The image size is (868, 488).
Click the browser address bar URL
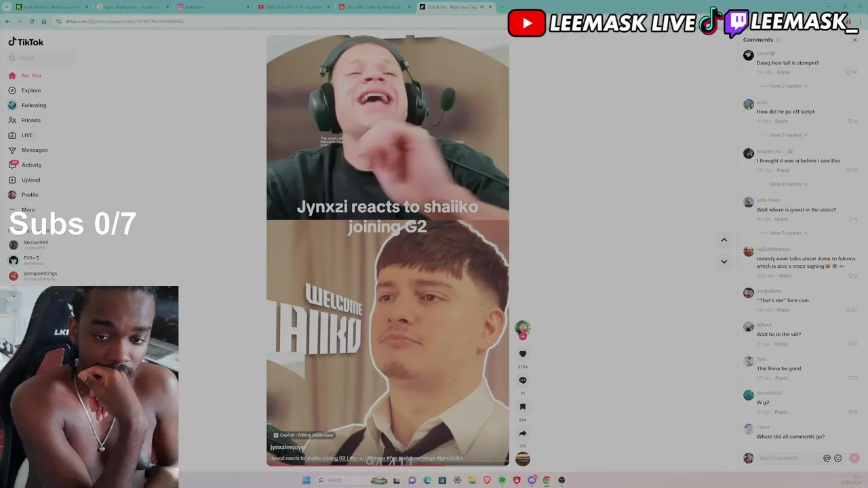(125, 21)
